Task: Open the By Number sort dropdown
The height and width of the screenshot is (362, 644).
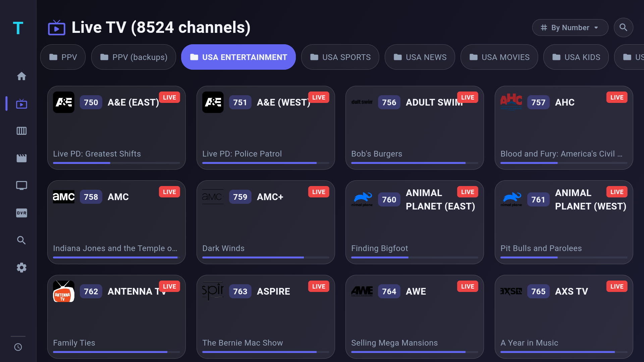Action: (x=570, y=27)
